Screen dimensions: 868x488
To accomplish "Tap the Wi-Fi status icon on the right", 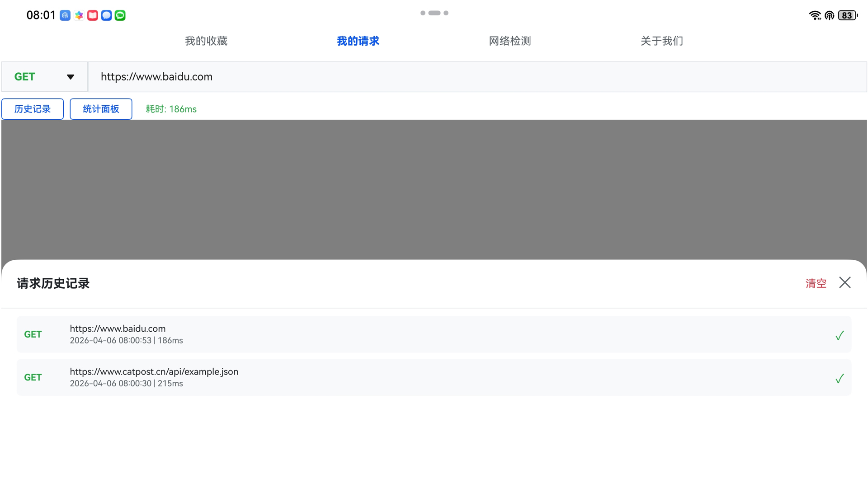I will click(815, 15).
